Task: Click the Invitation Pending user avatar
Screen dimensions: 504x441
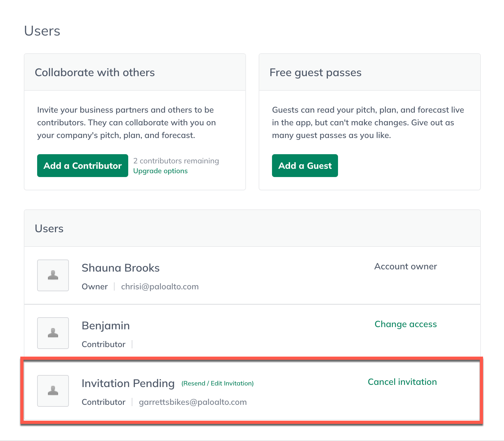Action: coord(53,391)
